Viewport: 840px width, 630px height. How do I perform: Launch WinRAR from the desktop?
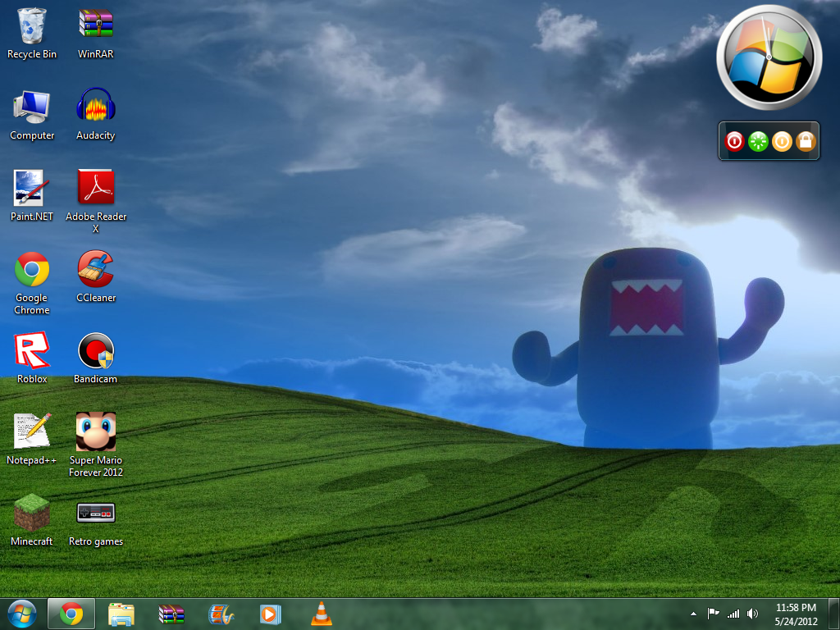coord(95,33)
